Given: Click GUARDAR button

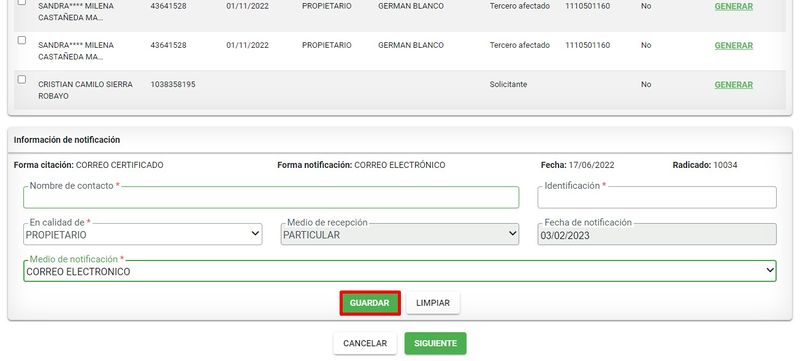Looking at the screenshot, I should [x=370, y=303].
